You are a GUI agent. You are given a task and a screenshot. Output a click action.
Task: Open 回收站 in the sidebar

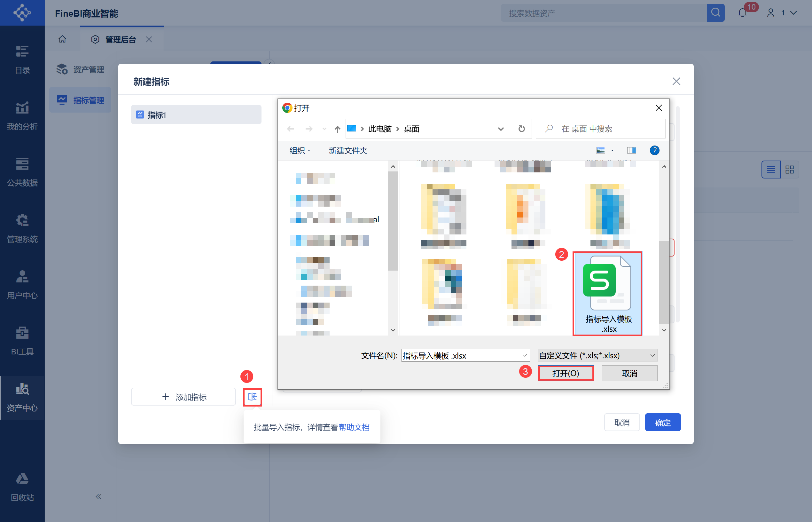click(x=22, y=487)
